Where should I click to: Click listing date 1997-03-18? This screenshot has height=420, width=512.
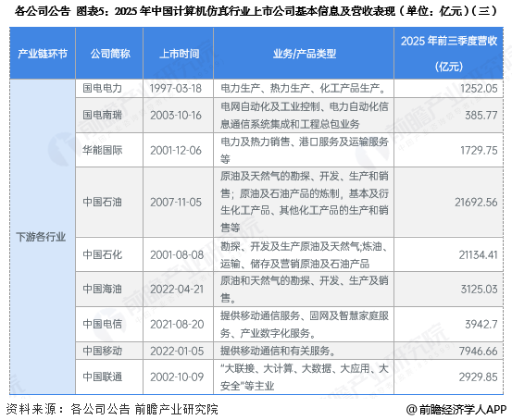176,89
